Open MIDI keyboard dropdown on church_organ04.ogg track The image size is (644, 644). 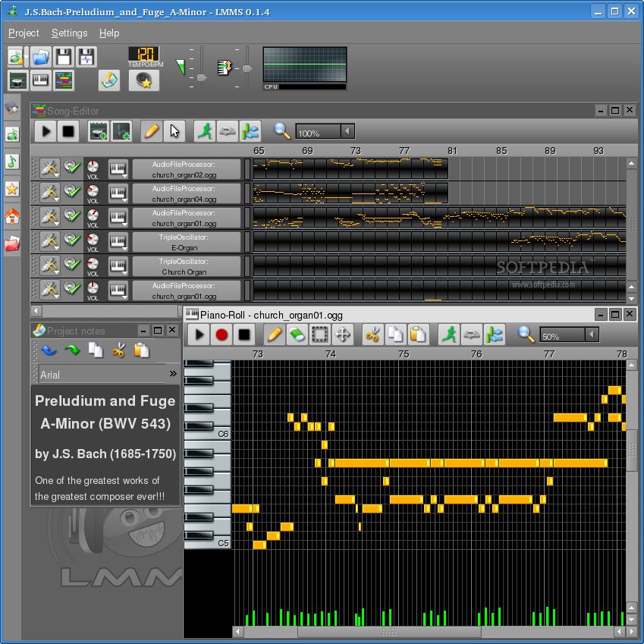(118, 193)
